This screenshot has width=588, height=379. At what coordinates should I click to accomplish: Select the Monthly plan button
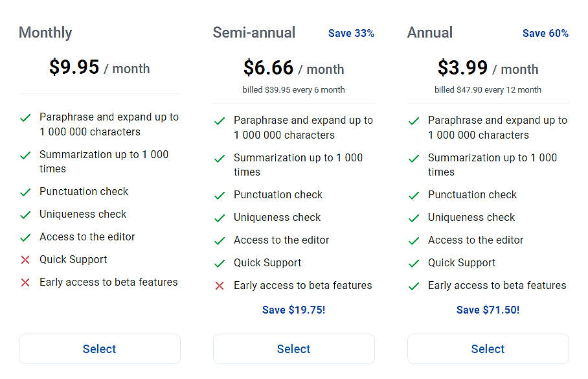pos(99,349)
